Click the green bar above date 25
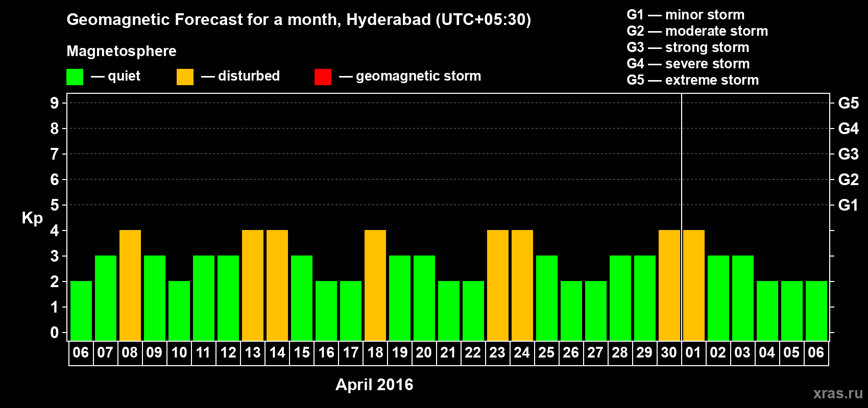Screen dimensions: 868x408 coord(547,298)
